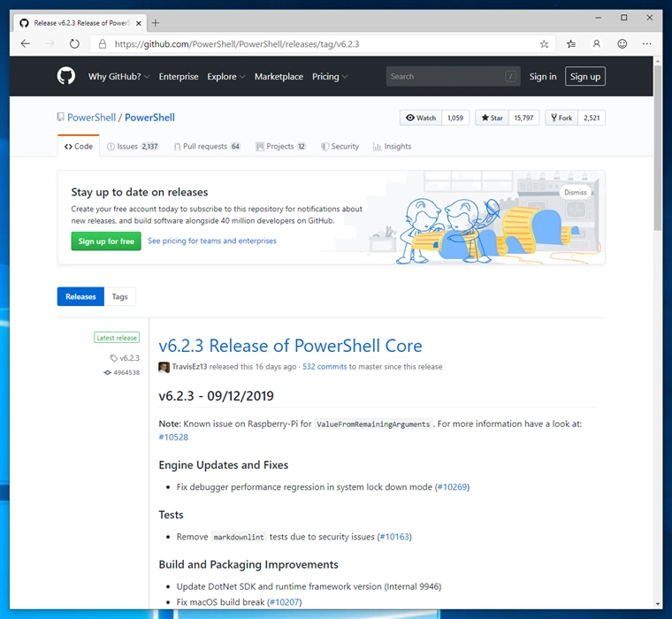Select the Releases button
The height and width of the screenshot is (619, 672).
click(80, 296)
